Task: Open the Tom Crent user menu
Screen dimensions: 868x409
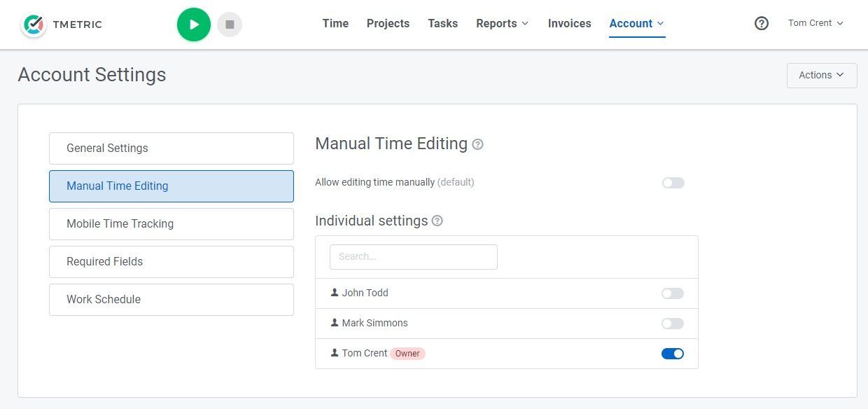Action: (815, 23)
